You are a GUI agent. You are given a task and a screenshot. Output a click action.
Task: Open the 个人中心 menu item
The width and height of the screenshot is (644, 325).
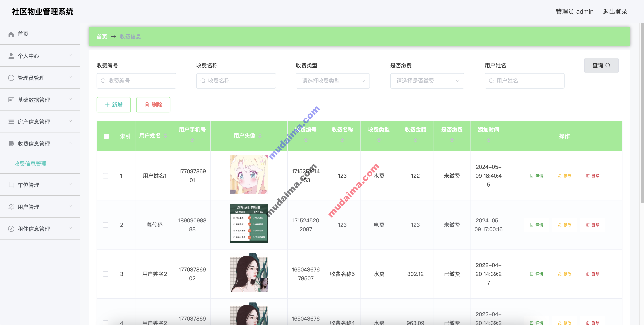pyautogui.click(x=40, y=56)
